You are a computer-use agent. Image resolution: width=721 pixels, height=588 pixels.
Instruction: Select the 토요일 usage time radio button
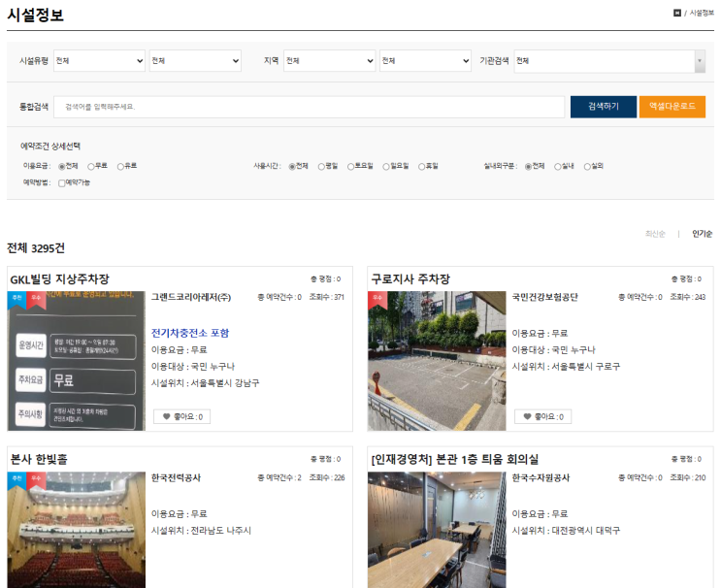(352, 166)
